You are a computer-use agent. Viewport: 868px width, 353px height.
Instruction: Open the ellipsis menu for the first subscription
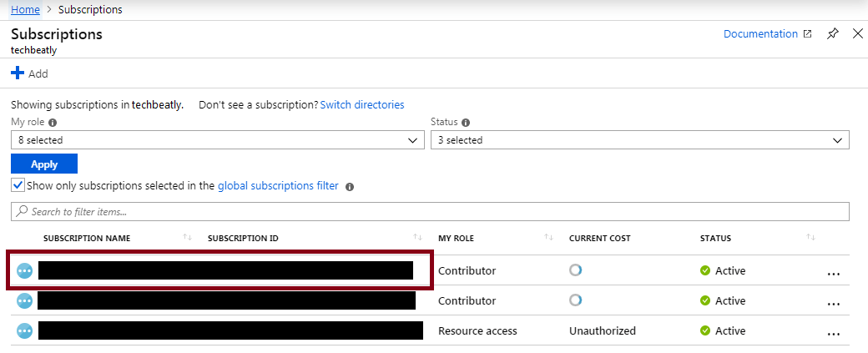[x=833, y=272]
